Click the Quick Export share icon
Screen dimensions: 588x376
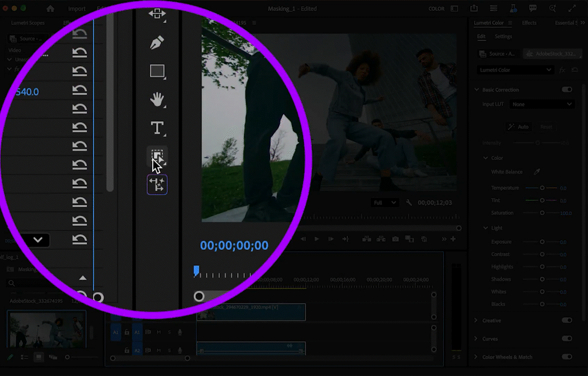(474, 8)
